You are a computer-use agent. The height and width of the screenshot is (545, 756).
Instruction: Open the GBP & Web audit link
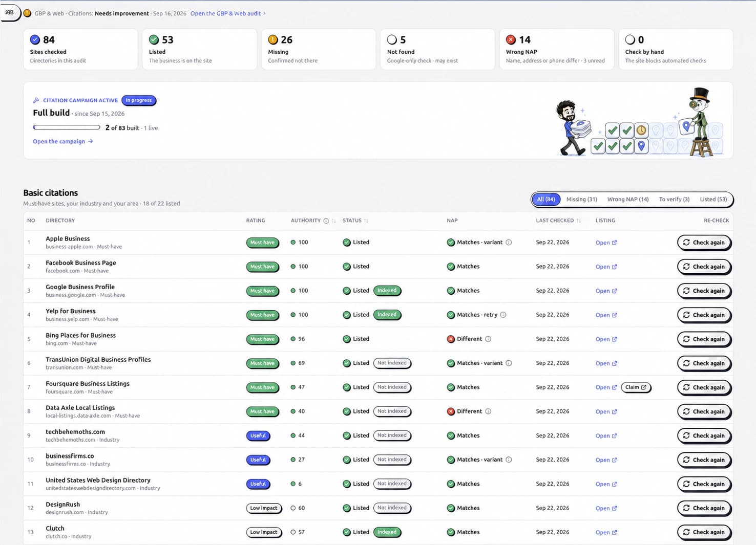pos(228,13)
